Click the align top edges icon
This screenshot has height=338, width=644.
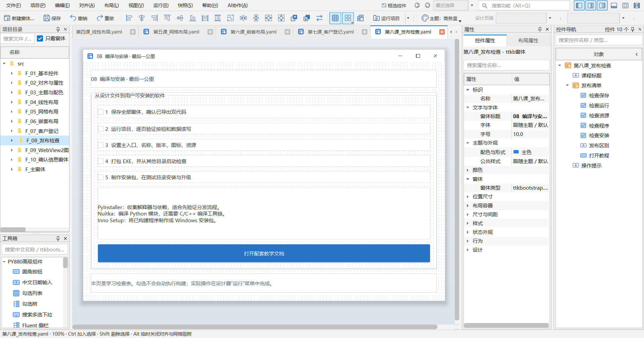tap(167, 18)
